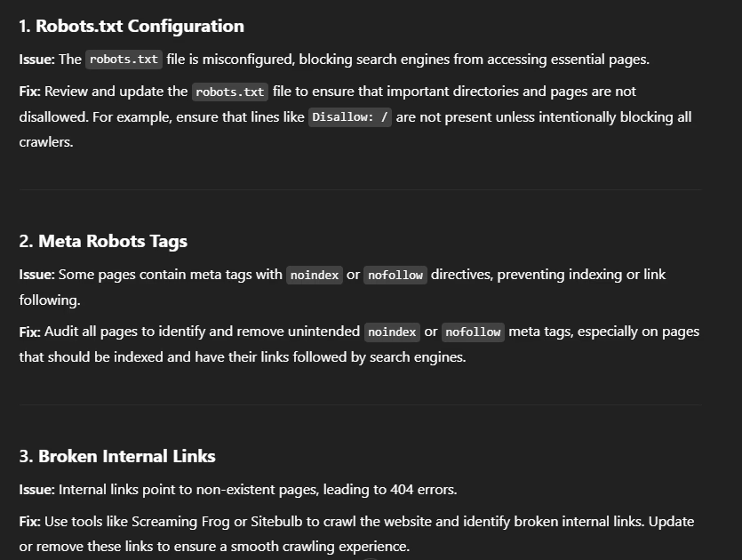Click the "1. Robots.txt Configuration" heading

132,26
